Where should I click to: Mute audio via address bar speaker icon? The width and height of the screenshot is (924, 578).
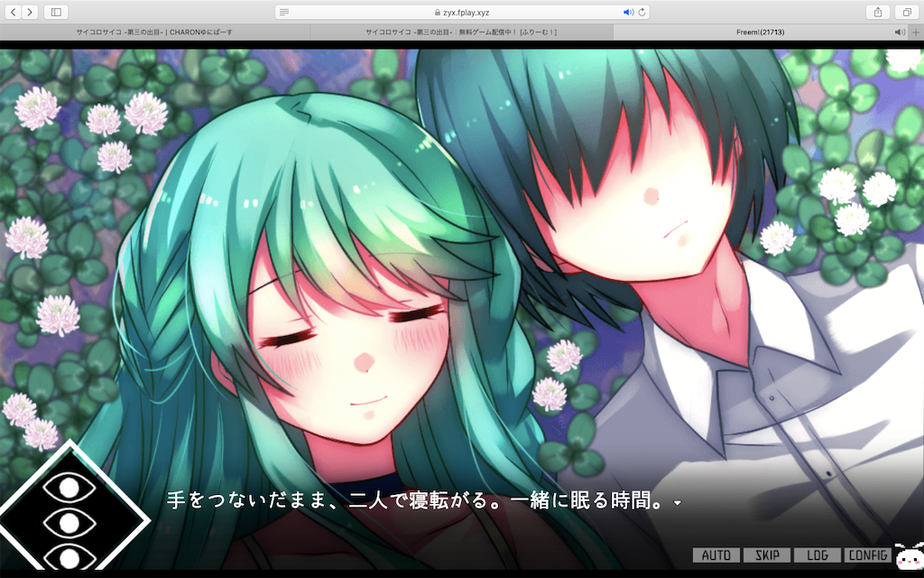point(628,12)
